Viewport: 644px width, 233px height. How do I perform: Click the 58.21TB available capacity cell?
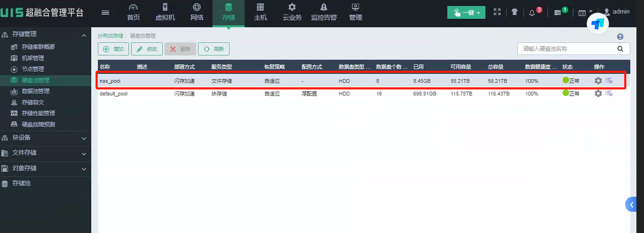460,81
